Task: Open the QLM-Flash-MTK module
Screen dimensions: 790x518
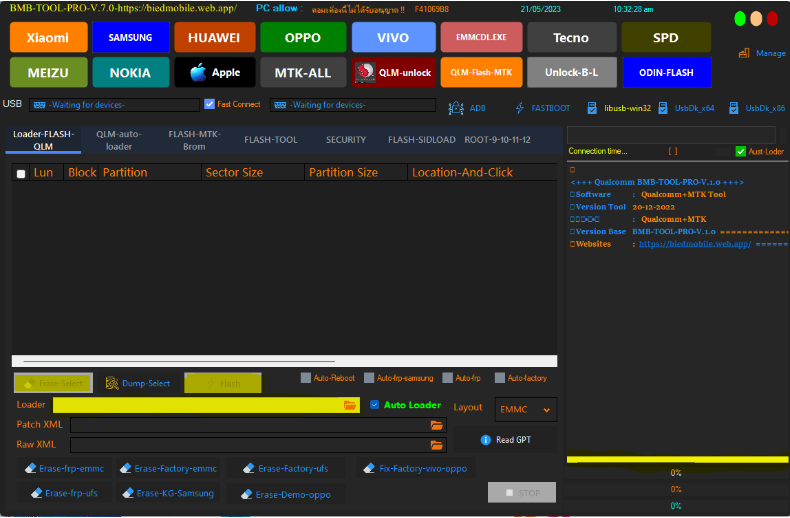Action: 481,73
